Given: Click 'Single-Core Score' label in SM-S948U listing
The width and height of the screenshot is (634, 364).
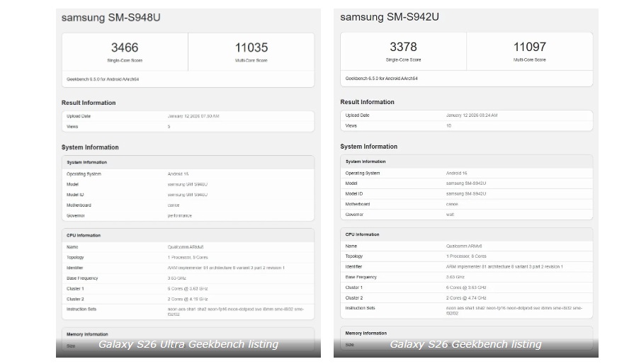Looking at the screenshot, I should 125,61.
